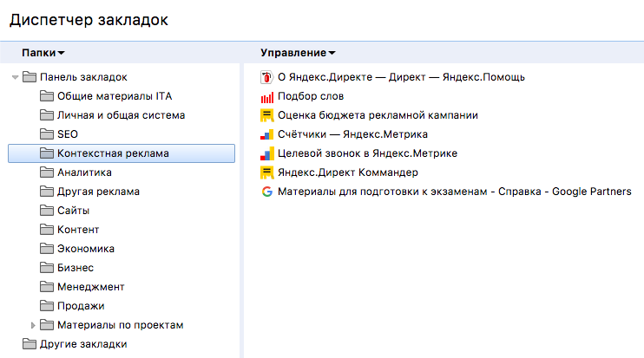This screenshot has height=358, width=644.
Task: Click folder icon next to Общие материалы ITA
Action: (46, 96)
